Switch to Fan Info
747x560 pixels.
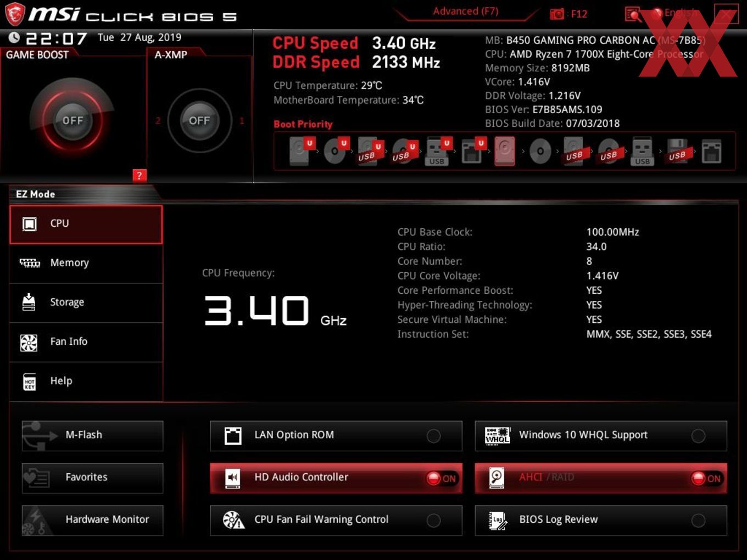coord(86,342)
